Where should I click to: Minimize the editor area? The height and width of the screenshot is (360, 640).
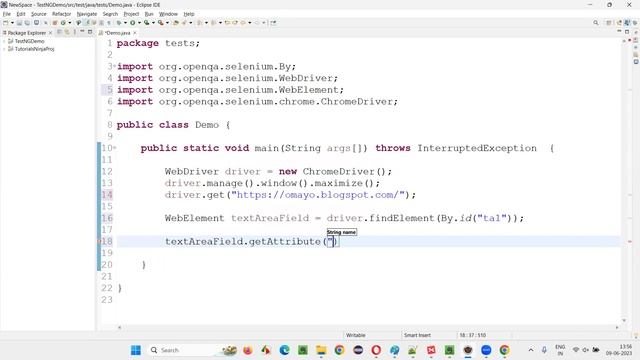619,31
